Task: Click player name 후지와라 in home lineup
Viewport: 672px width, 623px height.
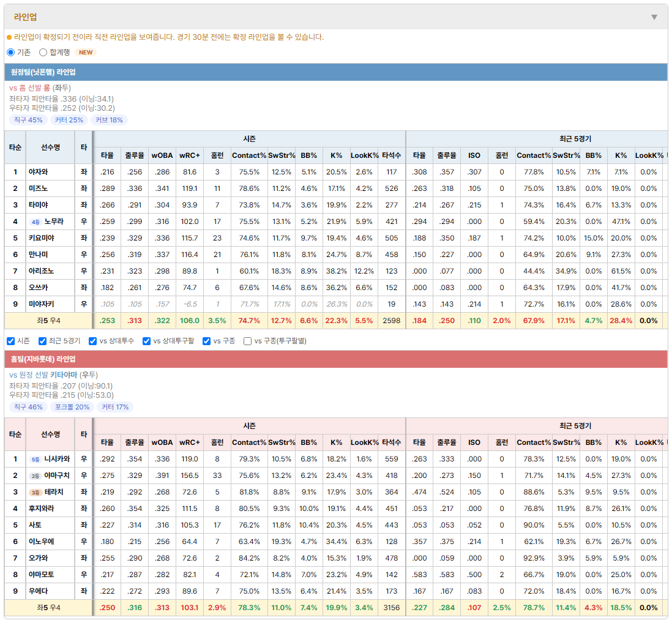Action: click(42, 509)
